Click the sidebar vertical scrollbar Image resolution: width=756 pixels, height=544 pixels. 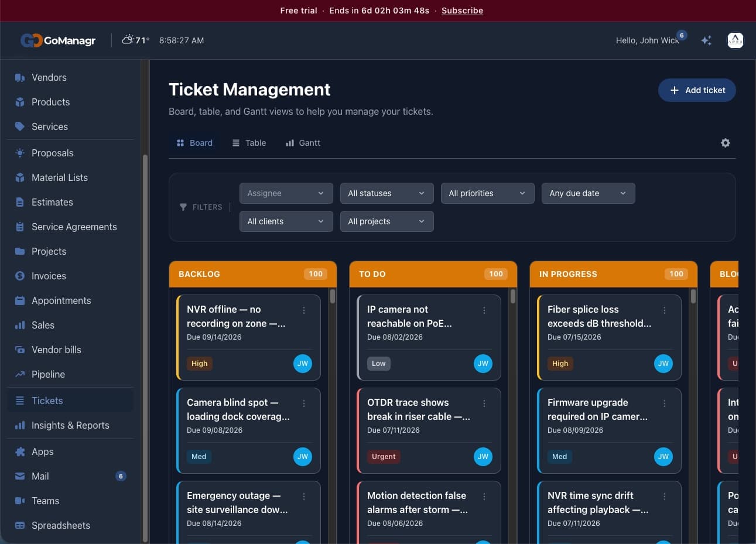point(145,348)
